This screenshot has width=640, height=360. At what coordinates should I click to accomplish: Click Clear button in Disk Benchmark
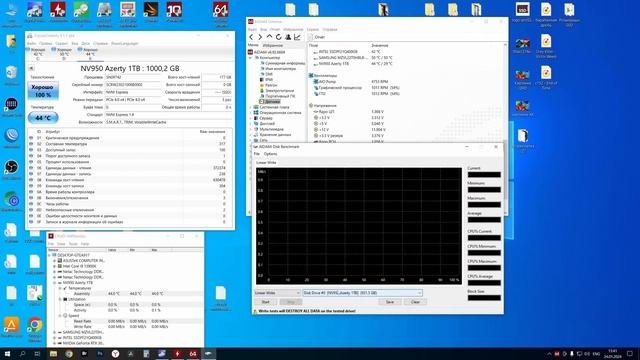(415, 302)
